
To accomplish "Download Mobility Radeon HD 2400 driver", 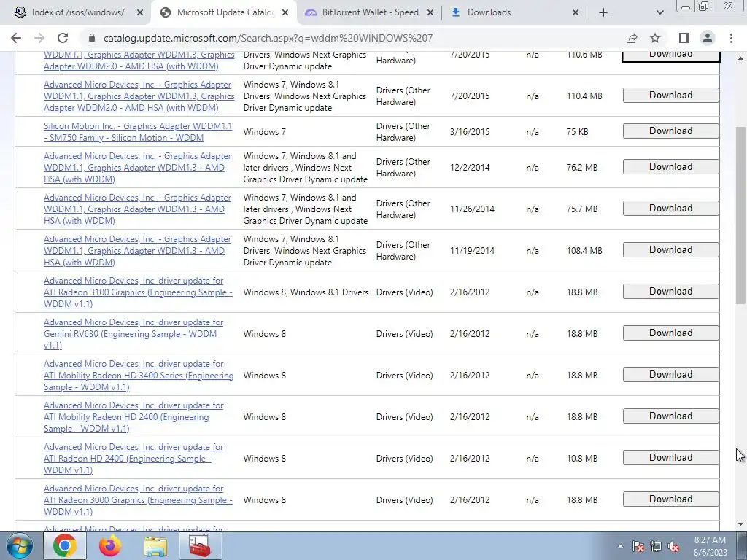I will tap(671, 416).
